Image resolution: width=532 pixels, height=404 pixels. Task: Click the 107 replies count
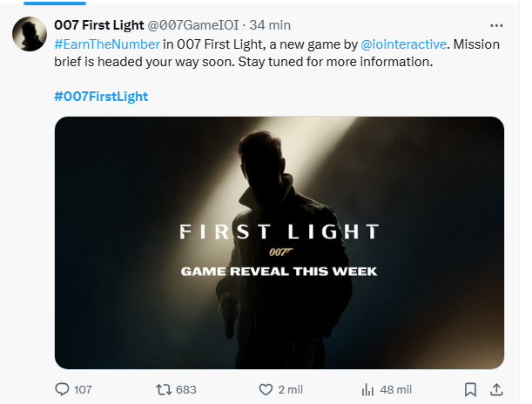pos(83,390)
